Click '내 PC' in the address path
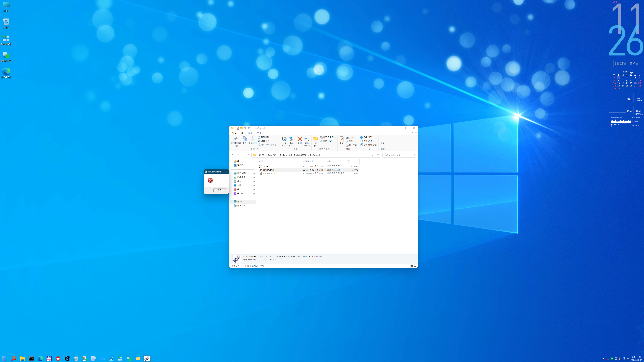This screenshot has width=644, height=362. tap(262, 155)
